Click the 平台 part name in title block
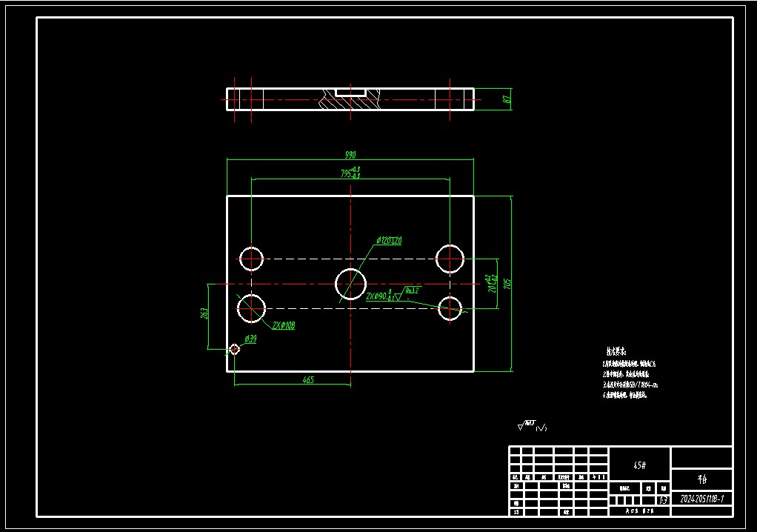The width and height of the screenshot is (757, 532). point(702,479)
